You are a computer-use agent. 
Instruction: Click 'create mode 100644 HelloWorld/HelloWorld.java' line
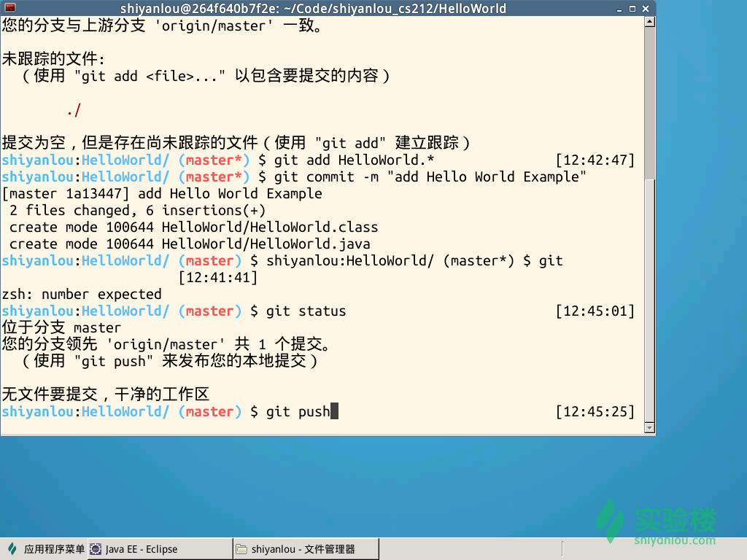click(x=190, y=244)
